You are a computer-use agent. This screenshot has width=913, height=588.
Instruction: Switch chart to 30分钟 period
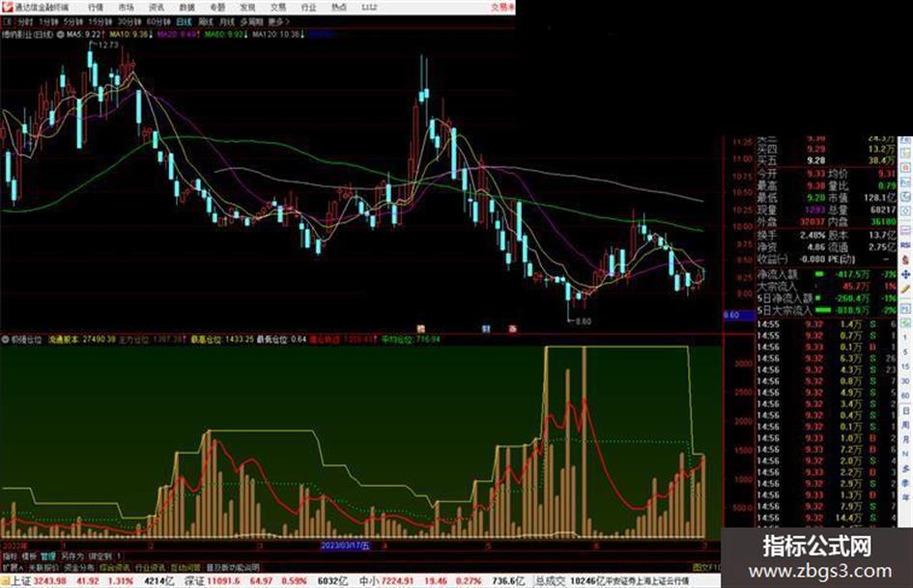pos(129,21)
